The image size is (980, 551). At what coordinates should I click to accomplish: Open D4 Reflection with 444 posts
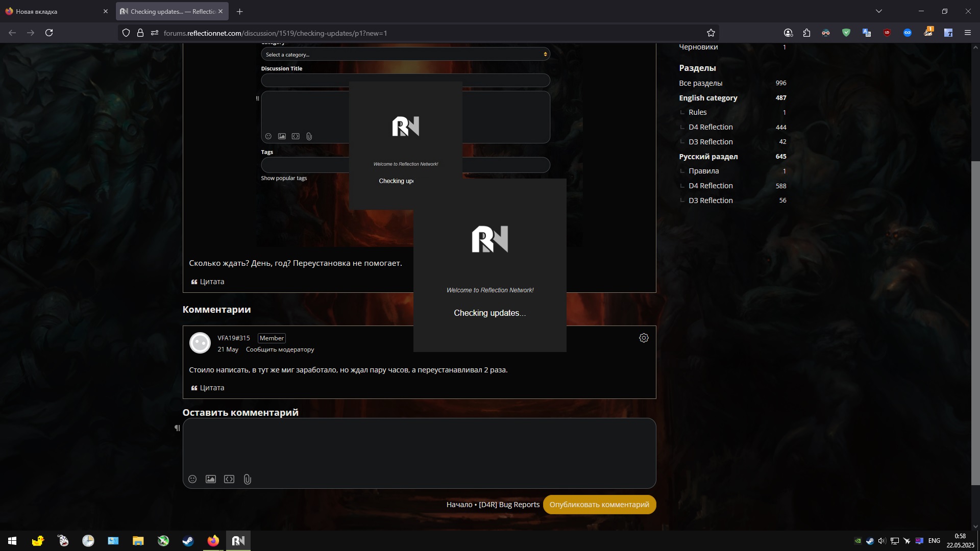tap(710, 127)
